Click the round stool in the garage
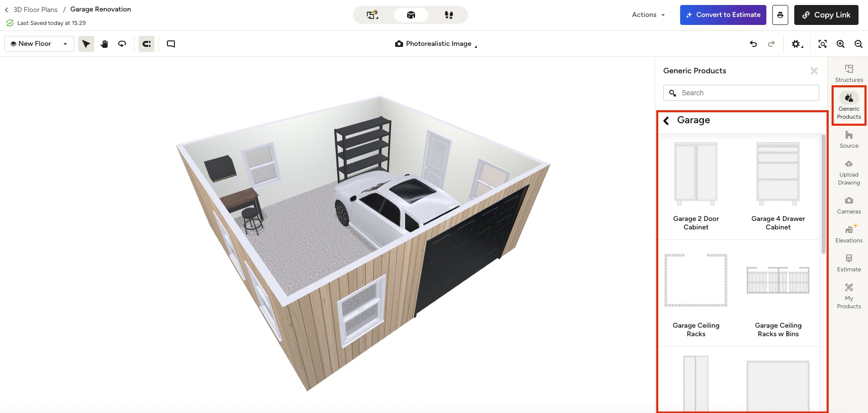This screenshot has height=413, width=868. [252, 221]
